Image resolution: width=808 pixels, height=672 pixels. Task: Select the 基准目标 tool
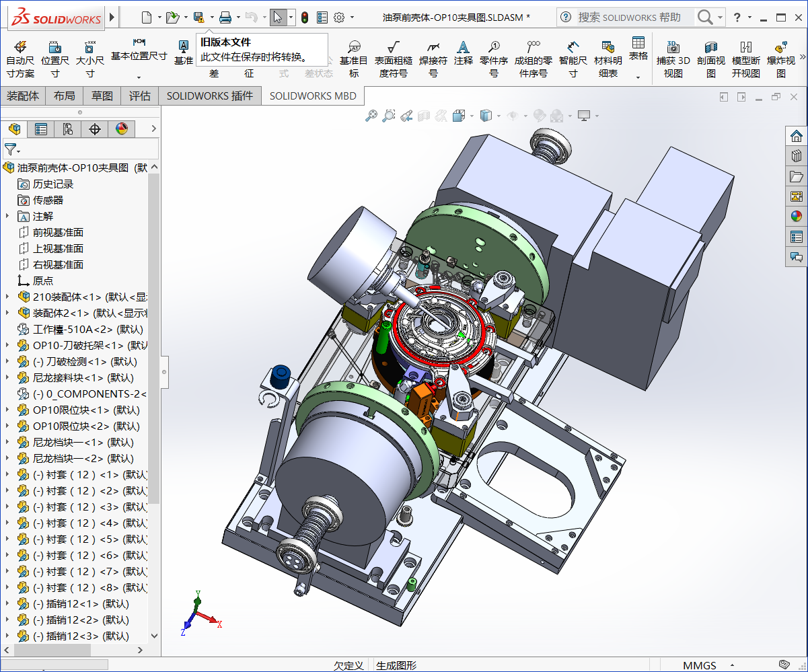(354, 59)
